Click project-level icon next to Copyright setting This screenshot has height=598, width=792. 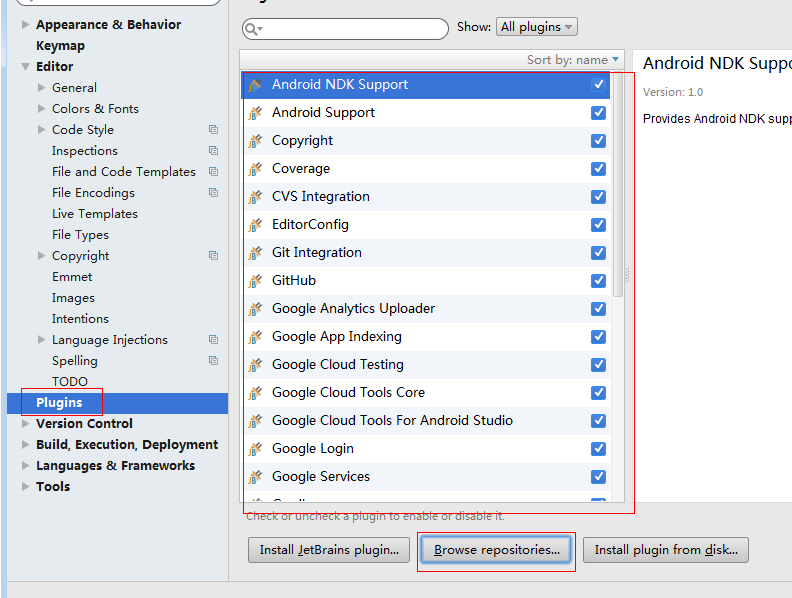pos(214,256)
